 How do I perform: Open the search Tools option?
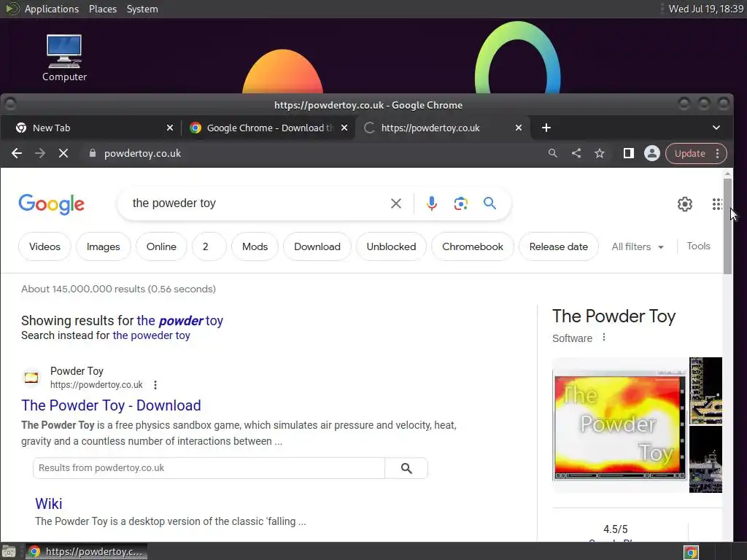[698, 246]
